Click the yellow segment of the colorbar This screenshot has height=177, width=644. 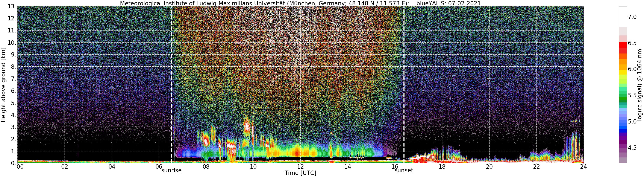tap(623, 72)
